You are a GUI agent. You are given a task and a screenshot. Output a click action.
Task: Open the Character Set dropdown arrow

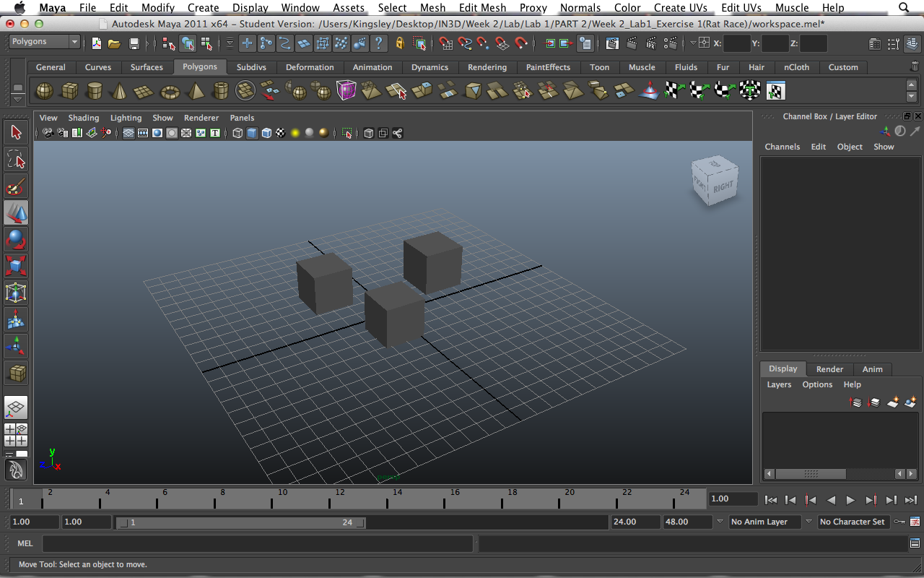(808, 522)
